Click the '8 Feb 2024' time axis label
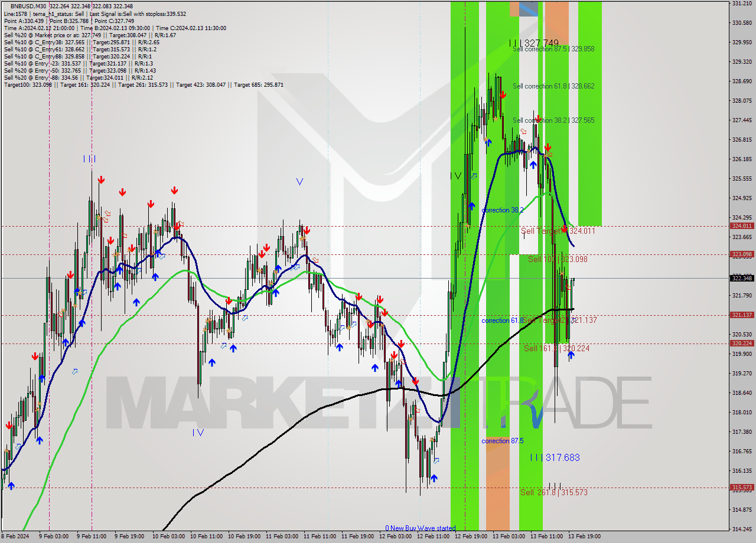 click(15, 537)
